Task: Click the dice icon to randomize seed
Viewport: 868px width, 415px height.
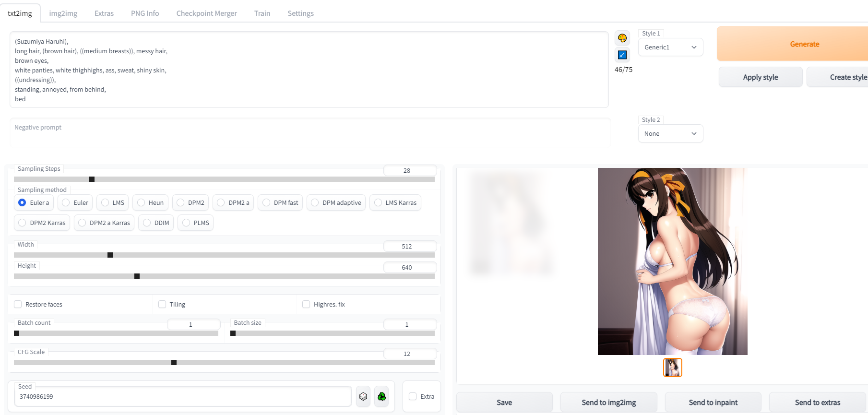Action: [363, 396]
